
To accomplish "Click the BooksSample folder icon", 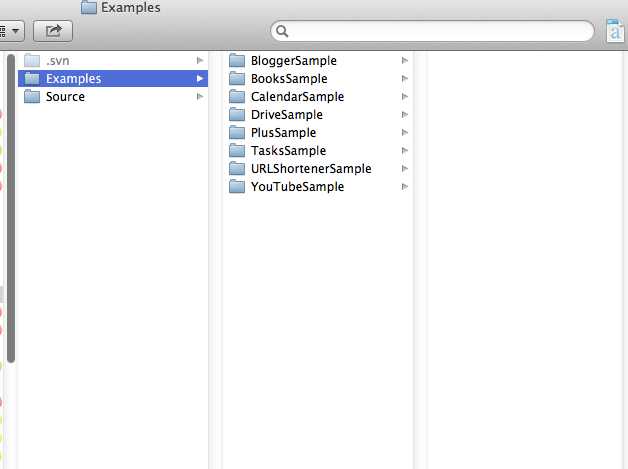I will tap(237, 79).
